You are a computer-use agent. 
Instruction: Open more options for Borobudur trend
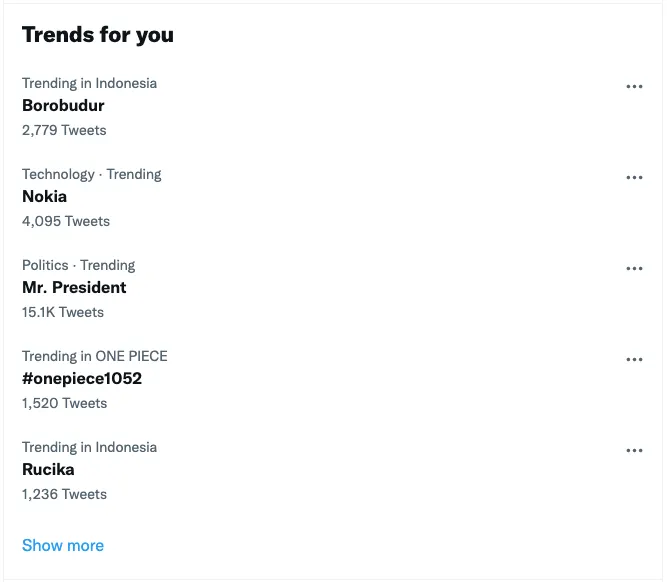(x=634, y=87)
